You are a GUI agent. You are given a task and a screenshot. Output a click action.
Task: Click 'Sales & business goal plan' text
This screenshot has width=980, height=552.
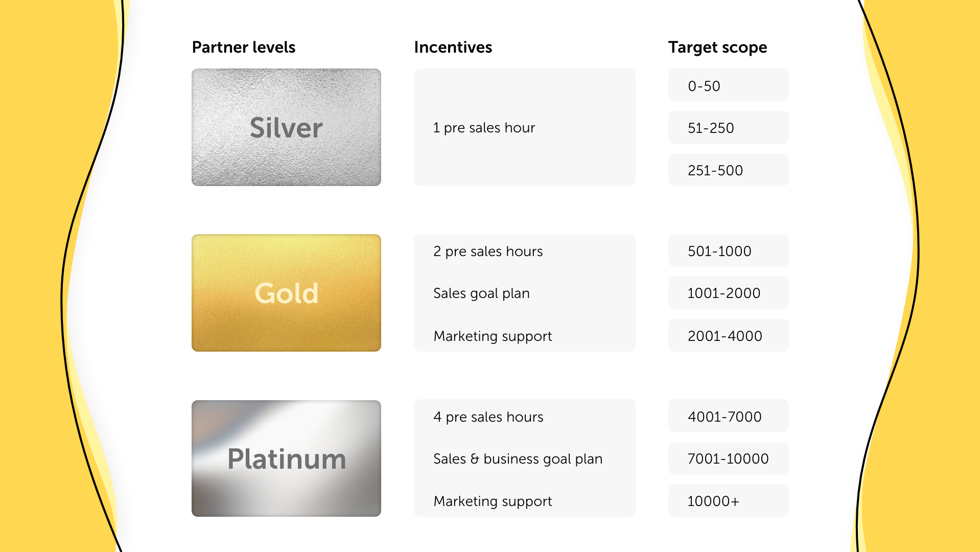(518, 459)
